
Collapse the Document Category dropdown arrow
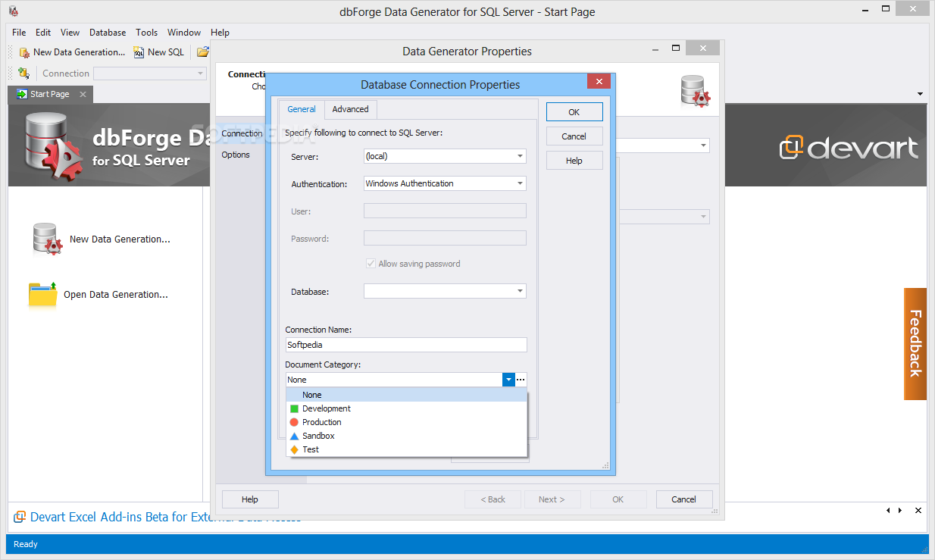click(x=508, y=380)
